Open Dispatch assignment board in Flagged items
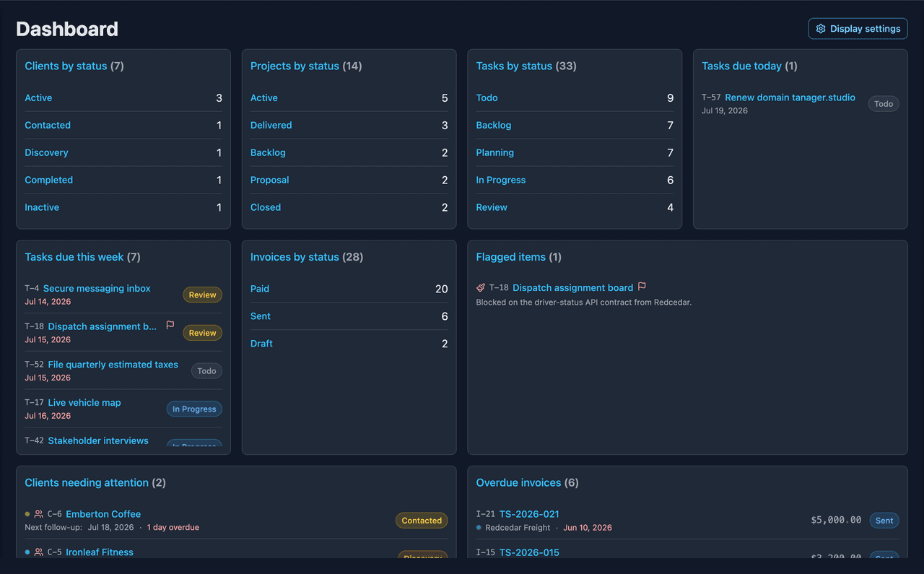The width and height of the screenshot is (924, 574). pyautogui.click(x=573, y=287)
